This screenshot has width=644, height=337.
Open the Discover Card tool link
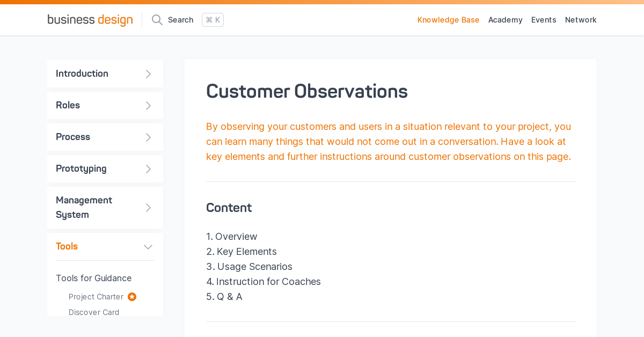coord(94,312)
